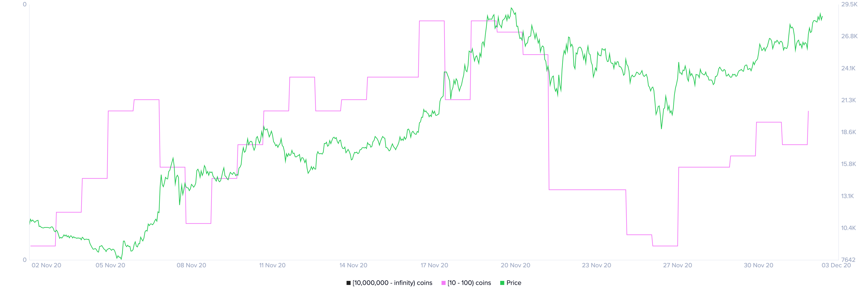The image size is (868, 294).
Task: Select the 27 Nov 20 date tick
Action: click(677, 265)
